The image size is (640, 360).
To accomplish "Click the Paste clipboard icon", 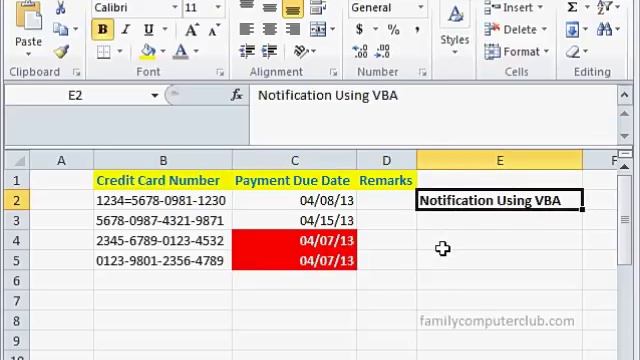I will (x=28, y=16).
